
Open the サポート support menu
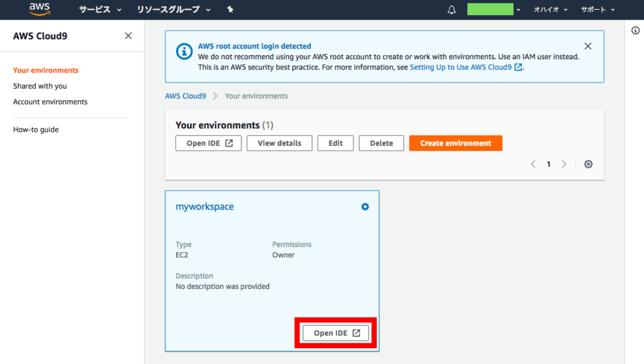pyautogui.click(x=597, y=9)
